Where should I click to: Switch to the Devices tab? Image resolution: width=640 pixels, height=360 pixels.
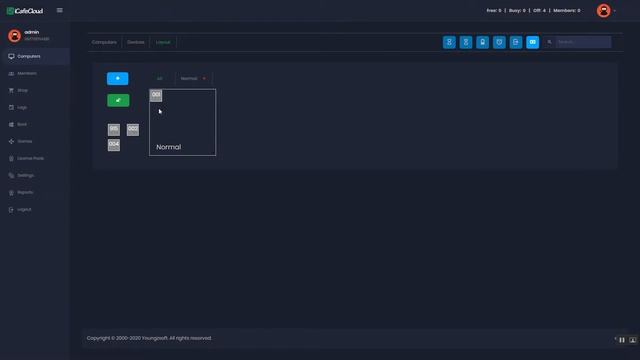tap(136, 42)
